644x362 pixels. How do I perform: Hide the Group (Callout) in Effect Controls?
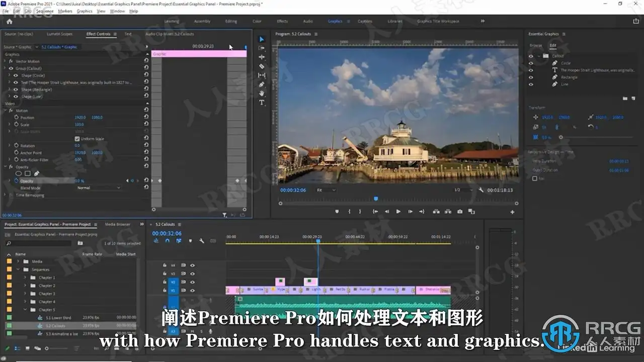[11, 68]
